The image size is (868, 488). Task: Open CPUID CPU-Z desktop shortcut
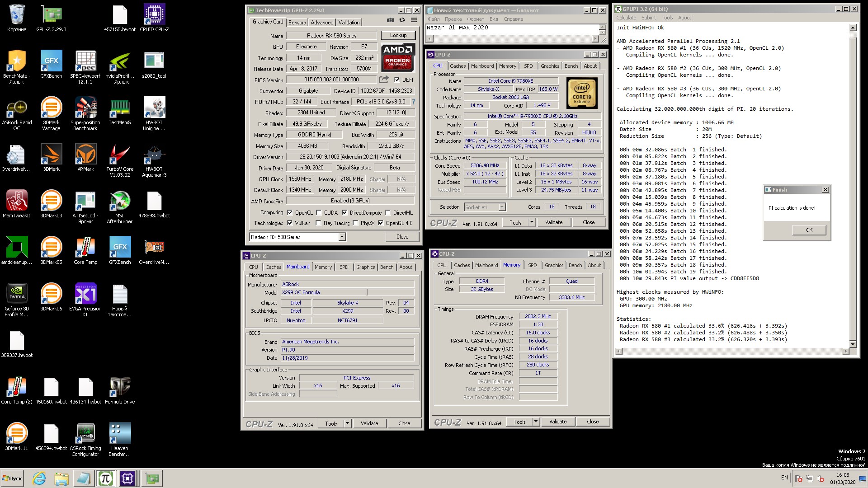[x=154, y=18]
